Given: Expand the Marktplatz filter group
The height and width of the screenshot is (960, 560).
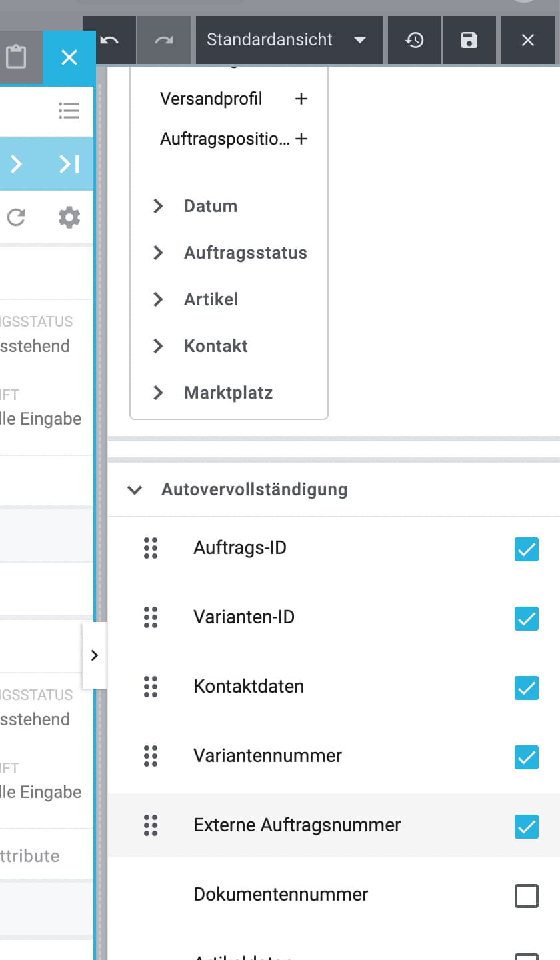Looking at the screenshot, I should pos(158,393).
